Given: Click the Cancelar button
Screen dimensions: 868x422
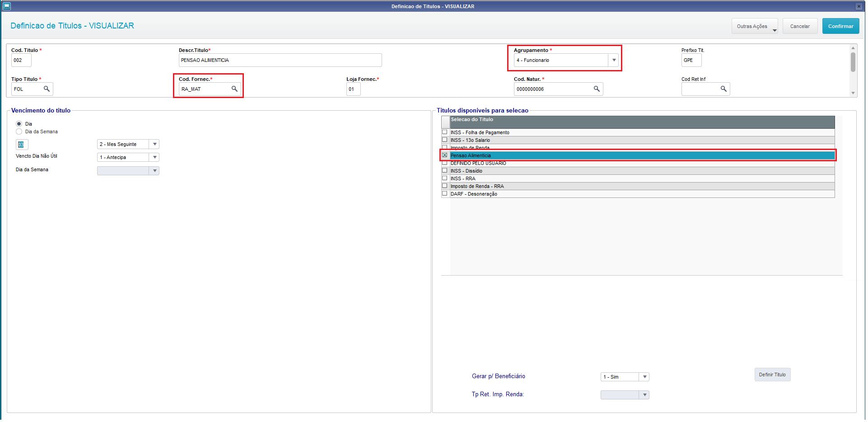Looking at the screenshot, I should tap(800, 26).
